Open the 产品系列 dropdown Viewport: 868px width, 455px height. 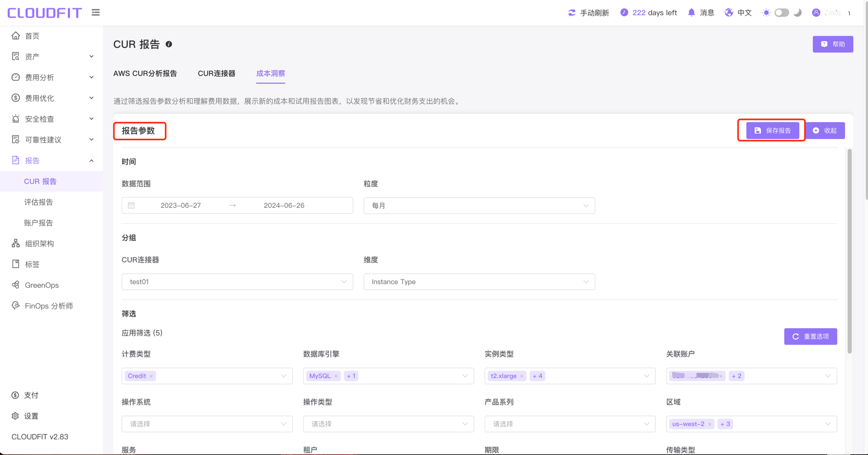point(570,424)
